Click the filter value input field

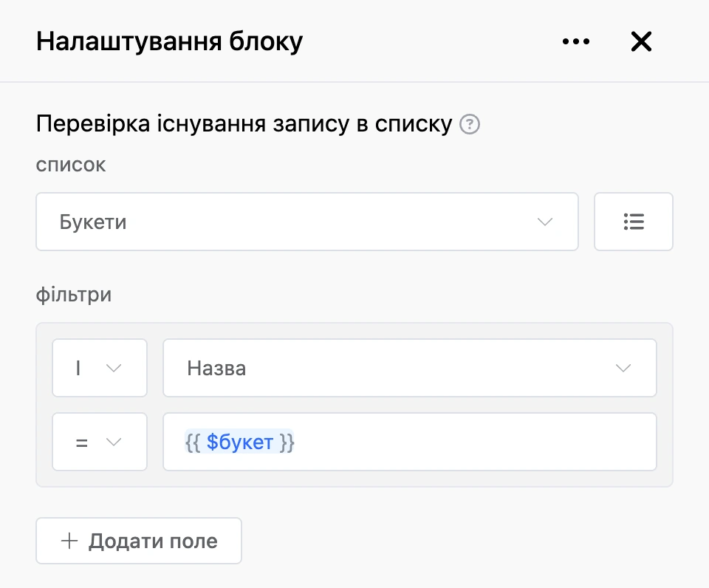pyautogui.click(x=410, y=442)
